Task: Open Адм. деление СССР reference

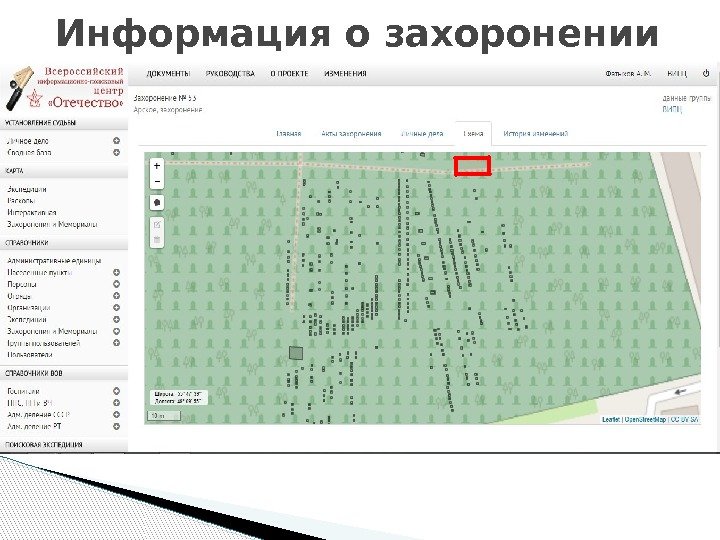Action: [x=38, y=415]
